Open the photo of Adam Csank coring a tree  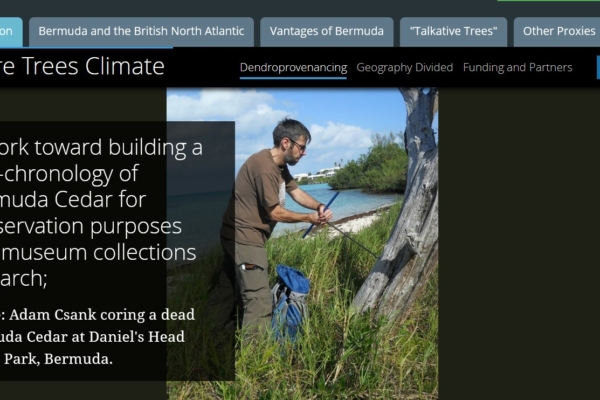click(x=302, y=244)
